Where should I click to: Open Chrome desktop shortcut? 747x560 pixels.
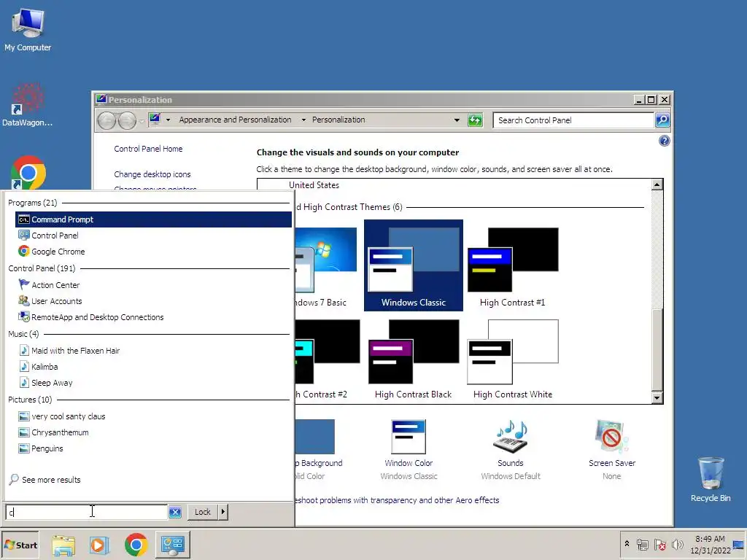click(x=28, y=172)
